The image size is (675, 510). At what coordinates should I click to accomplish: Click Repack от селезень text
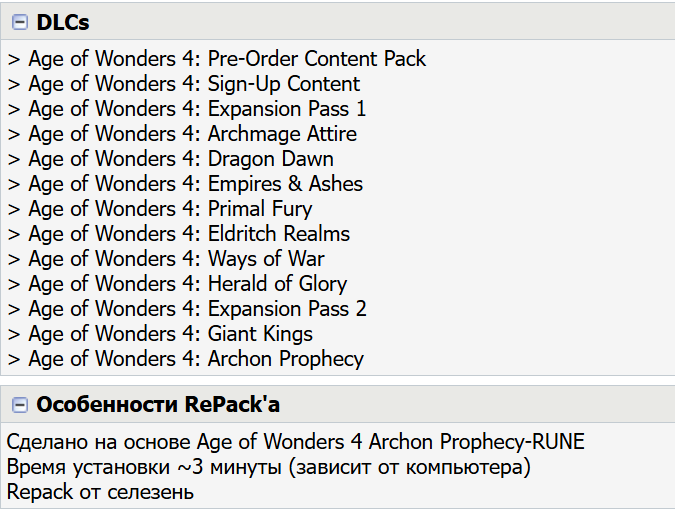pos(100,492)
